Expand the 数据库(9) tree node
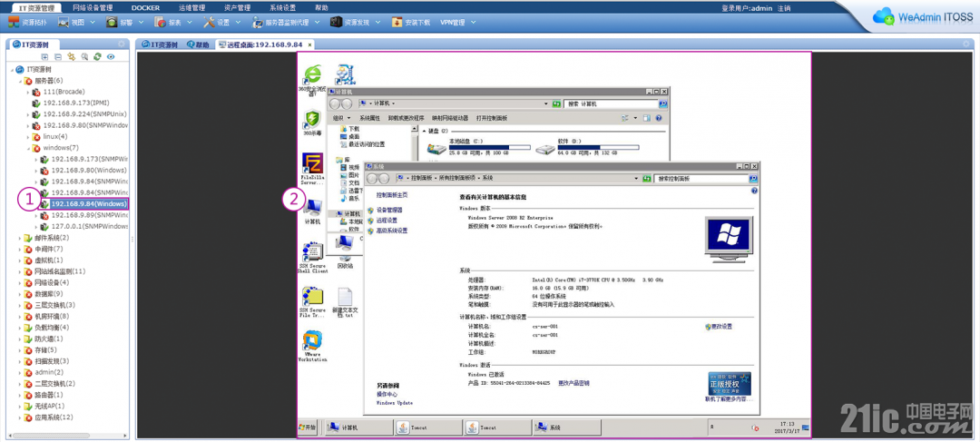This screenshot has height=442, width=980. 20,294
